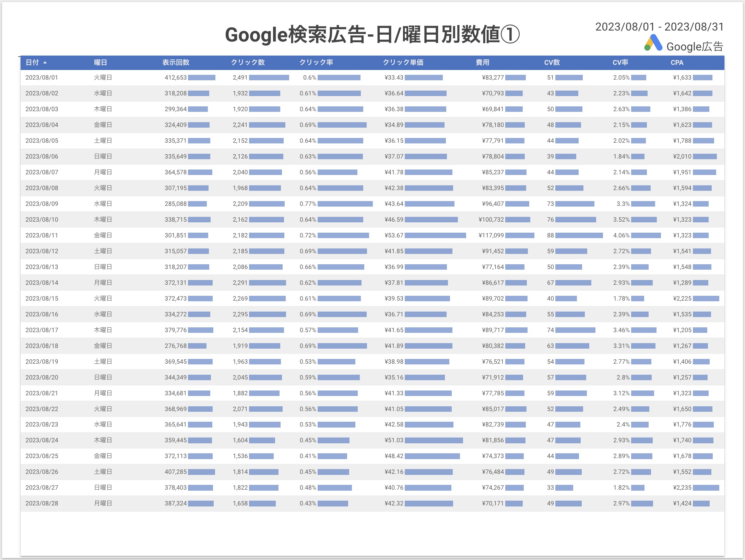Screen dimensions: 745x560
Task: Sort by 表示回数 column header
Action: [x=176, y=62]
